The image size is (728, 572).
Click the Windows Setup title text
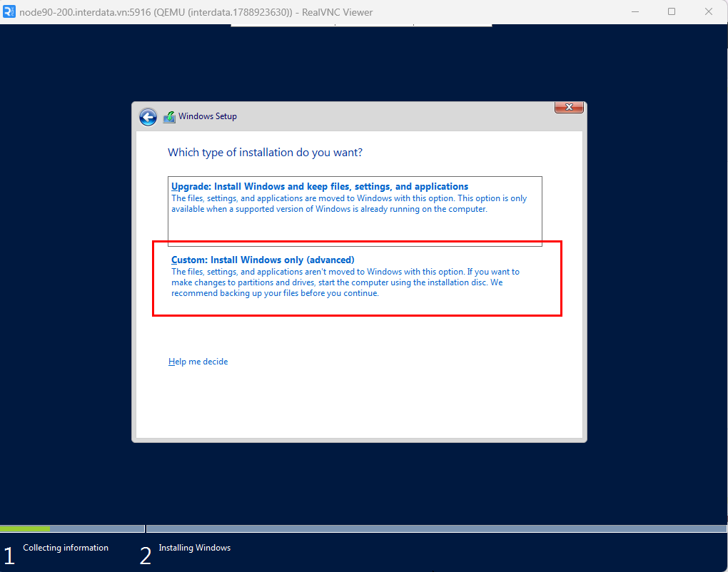208,116
